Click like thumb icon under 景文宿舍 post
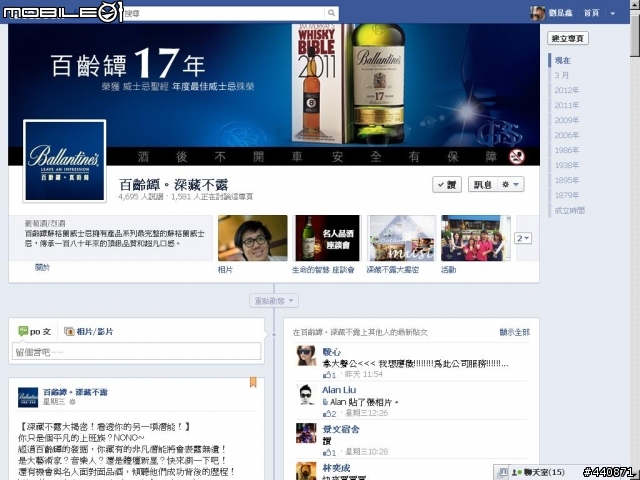Viewport: 640px width, 480px height. click(327, 452)
